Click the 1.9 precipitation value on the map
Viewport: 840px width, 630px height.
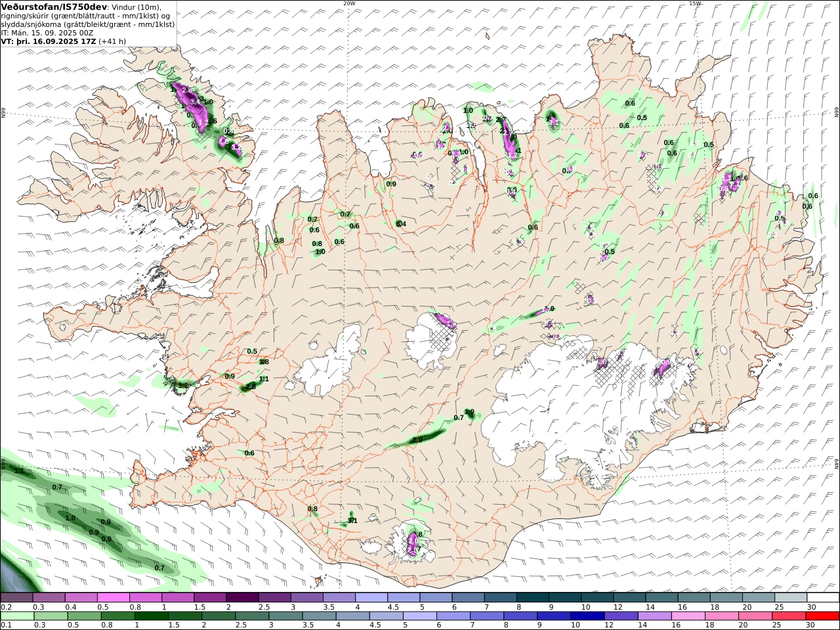469,412
